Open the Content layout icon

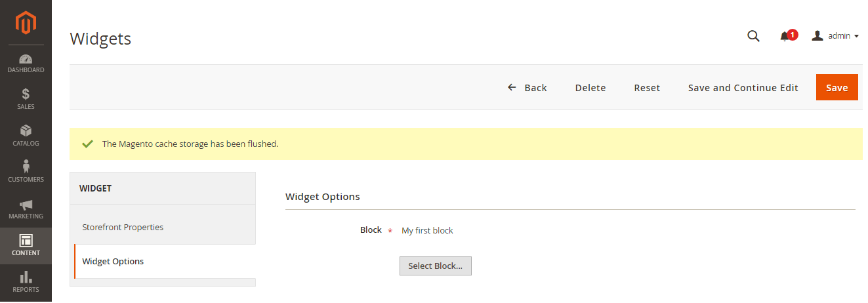26,241
